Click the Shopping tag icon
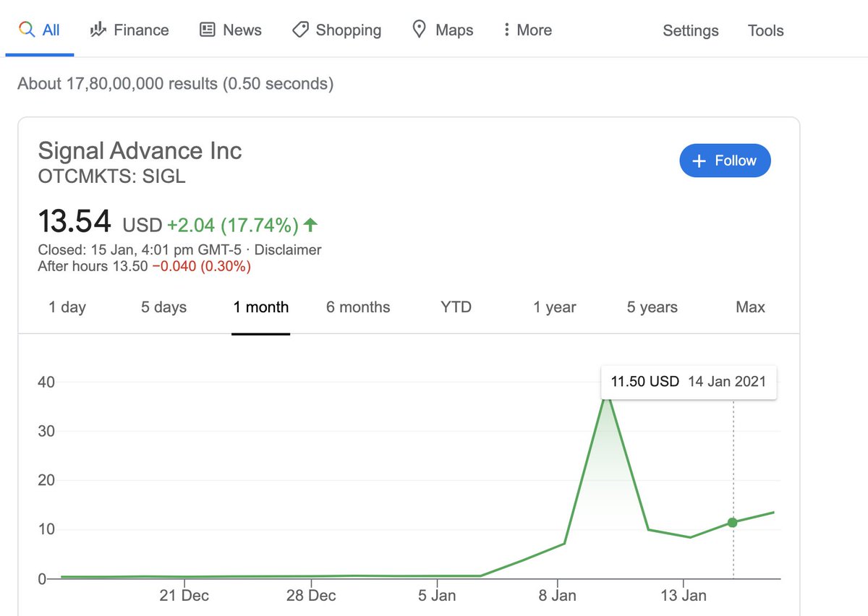 (x=300, y=30)
